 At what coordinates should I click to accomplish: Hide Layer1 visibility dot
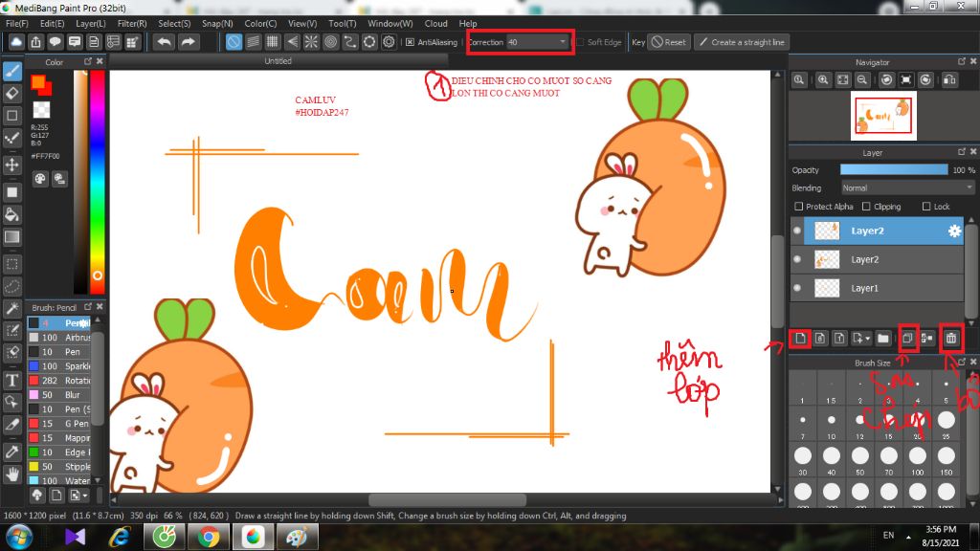pyautogui.click(x=797, y=288)
